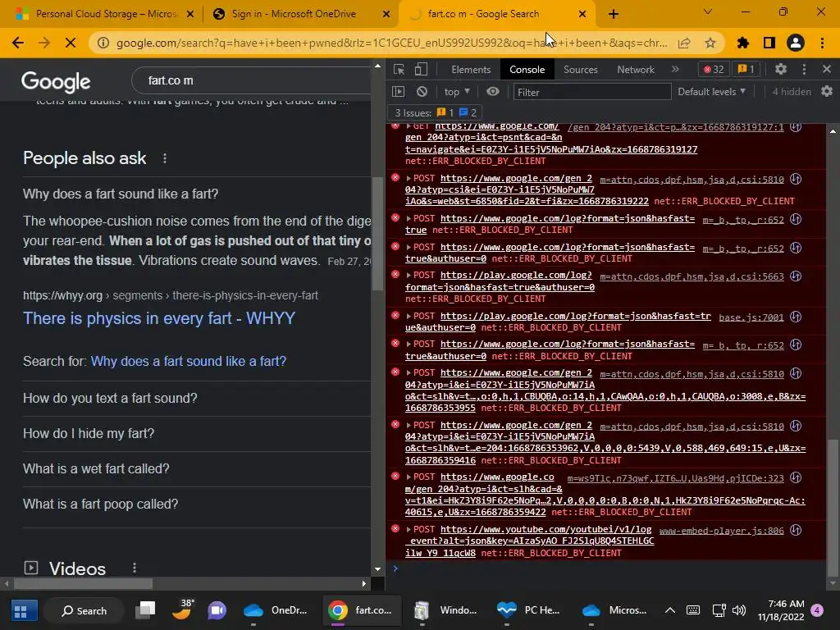
Task: Click the console Filter field
Action: pos(592,92)
